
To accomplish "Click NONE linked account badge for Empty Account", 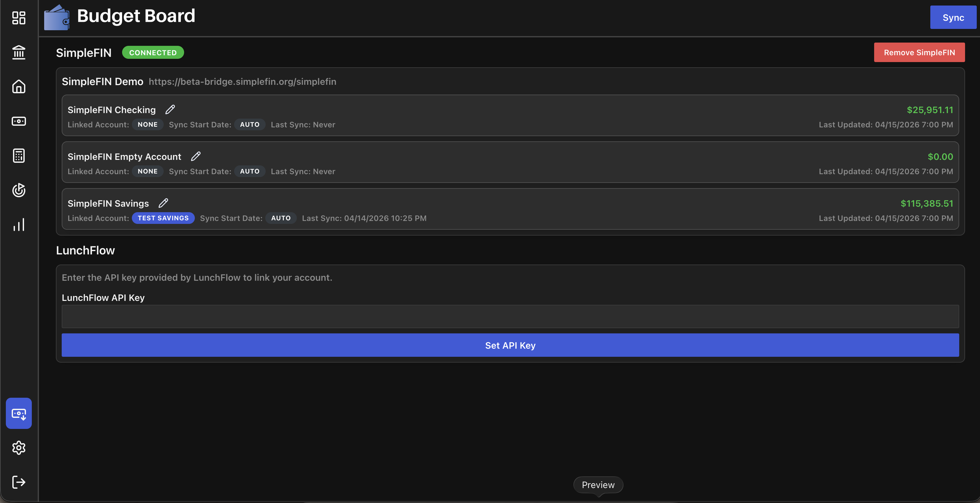I will point(148,171).
